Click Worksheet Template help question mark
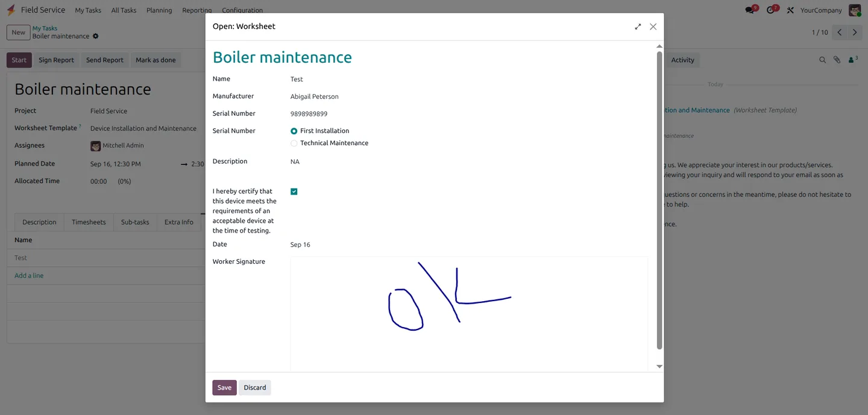This screenshot has width=868, height=415. pyautogui.click(x=80, y=126)
